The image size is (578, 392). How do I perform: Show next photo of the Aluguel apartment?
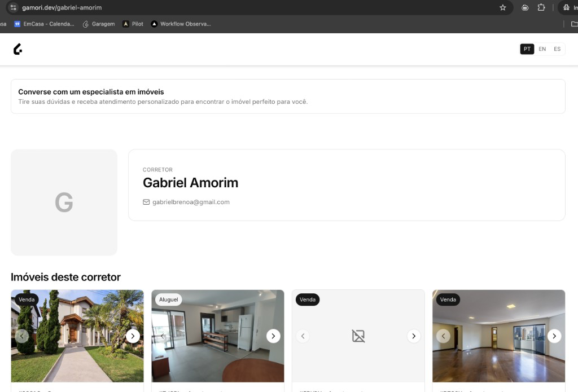click(273, 336)
